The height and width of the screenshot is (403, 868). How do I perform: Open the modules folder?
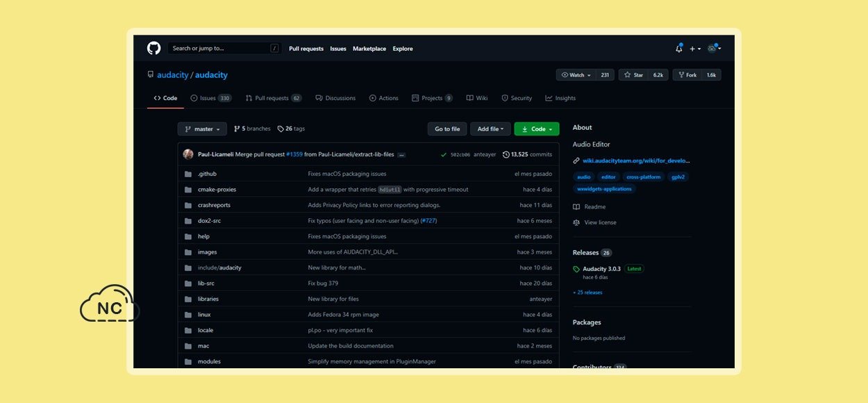(209, 361)
